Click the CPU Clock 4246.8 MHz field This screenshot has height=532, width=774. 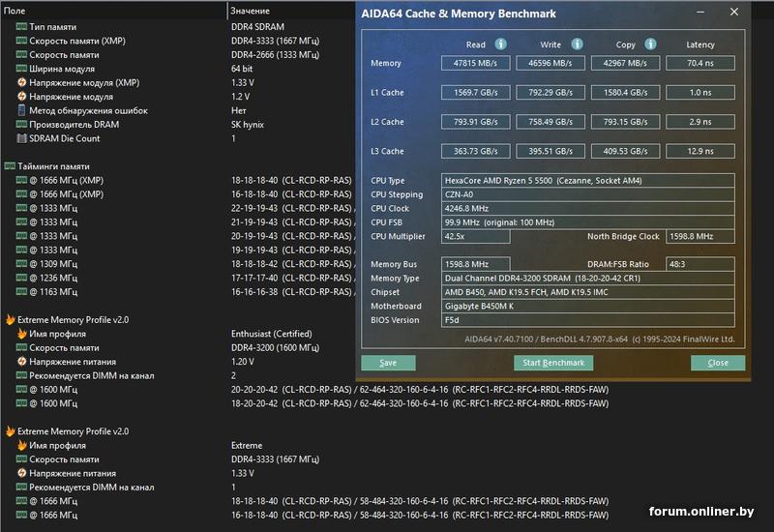(x=587, y=208)
